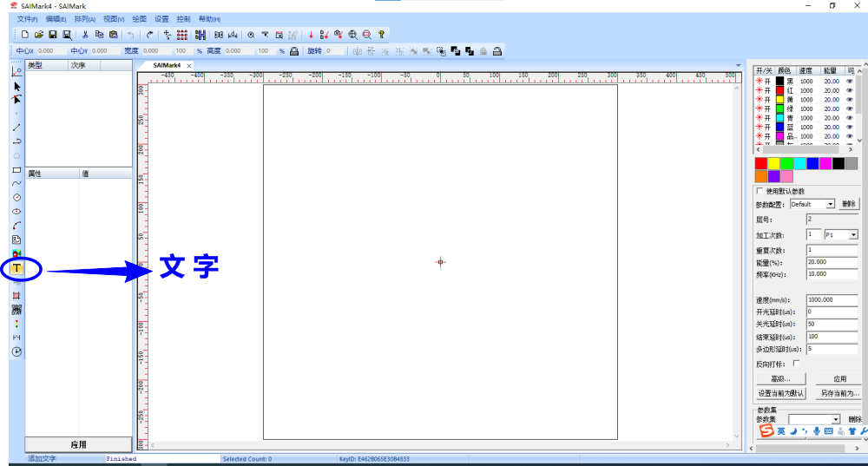868x466 pixels.
Task: Click the 高级... button
Action: [781, 379]
